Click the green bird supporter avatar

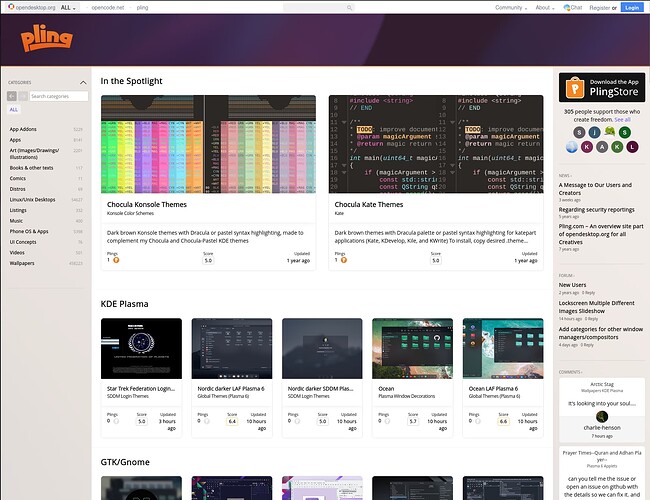coord(609,132)
